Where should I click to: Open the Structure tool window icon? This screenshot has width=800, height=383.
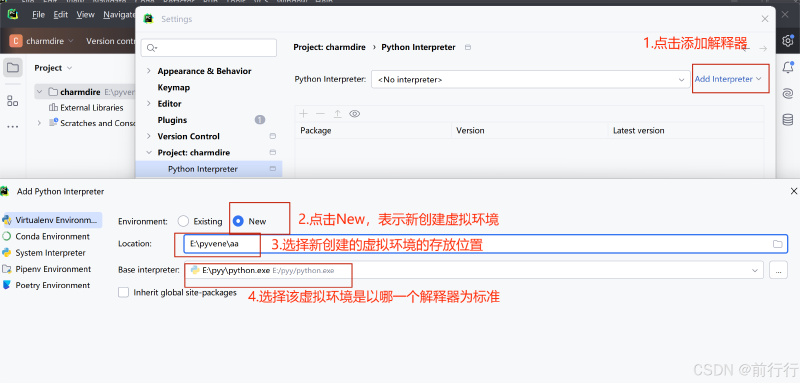[13, 100]
